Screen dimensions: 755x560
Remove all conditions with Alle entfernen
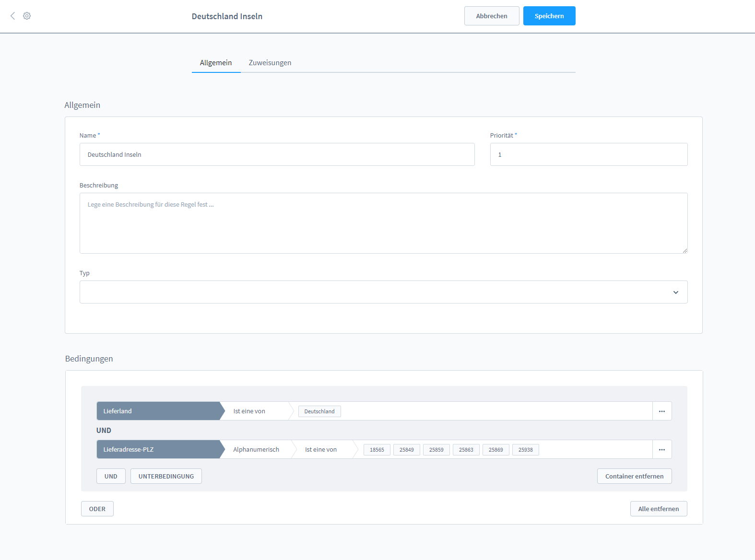pyautogui.click(x=658, y=509)
